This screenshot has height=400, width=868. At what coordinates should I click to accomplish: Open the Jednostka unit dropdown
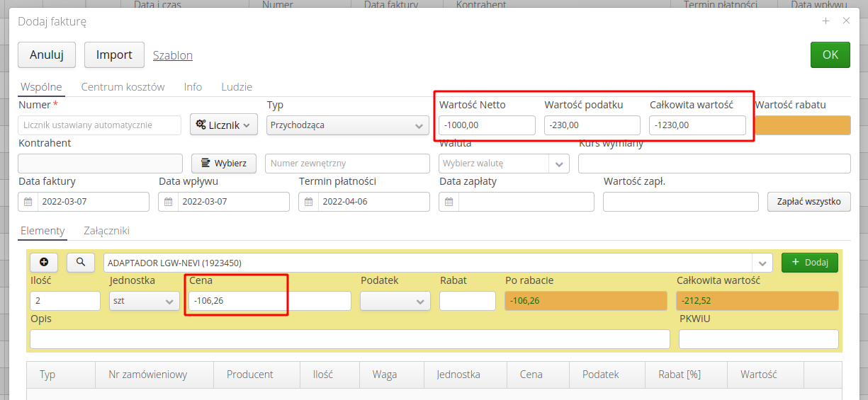pos(144,301)
